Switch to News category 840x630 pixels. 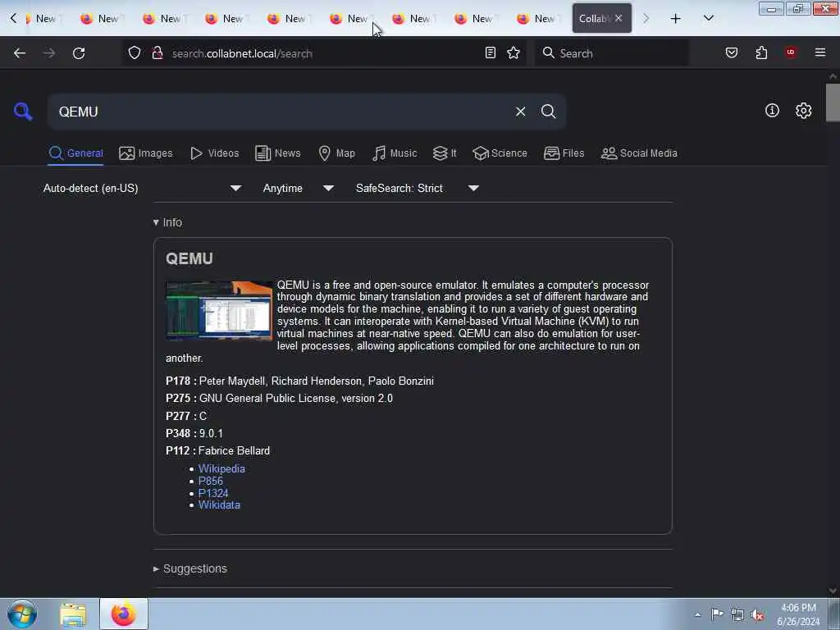pyautogui.click(x=277, y=153)
